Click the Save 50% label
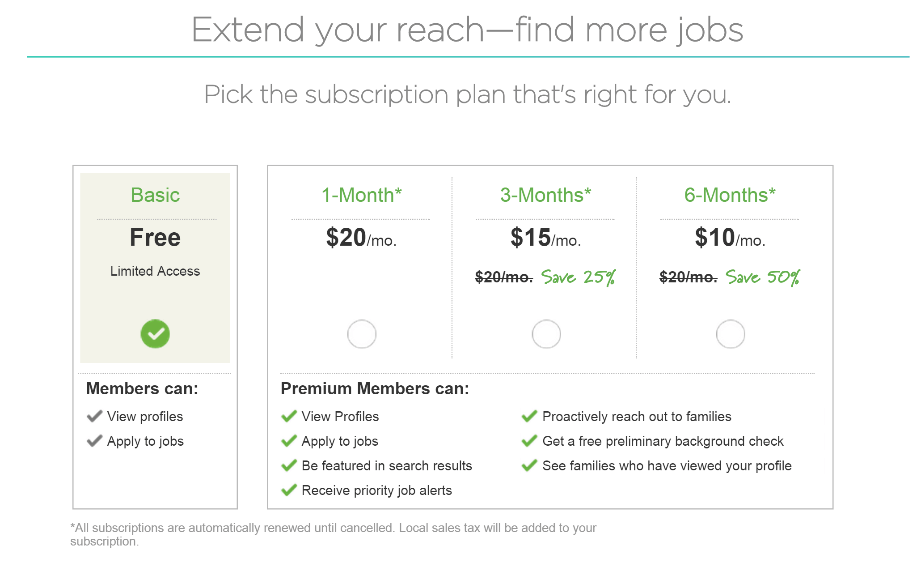The height and width of the screenshot is (584, 921). (x=762, y=277)
